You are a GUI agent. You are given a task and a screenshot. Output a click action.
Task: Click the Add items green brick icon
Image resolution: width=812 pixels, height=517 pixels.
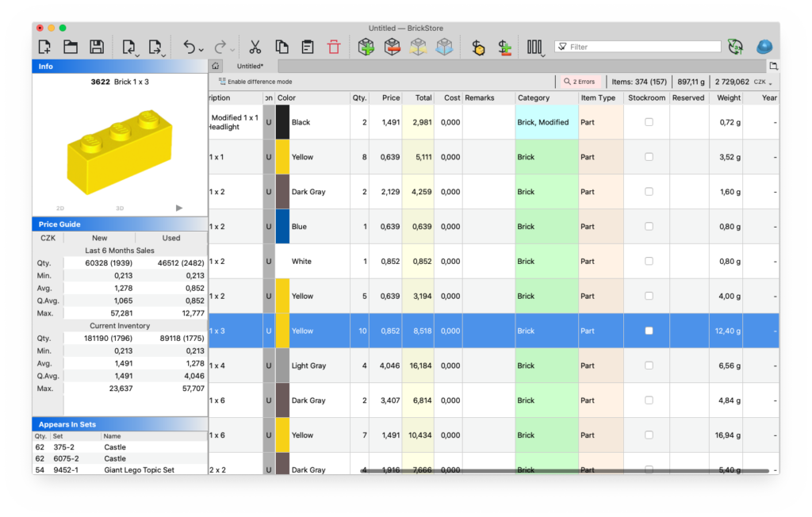(366, 47)
